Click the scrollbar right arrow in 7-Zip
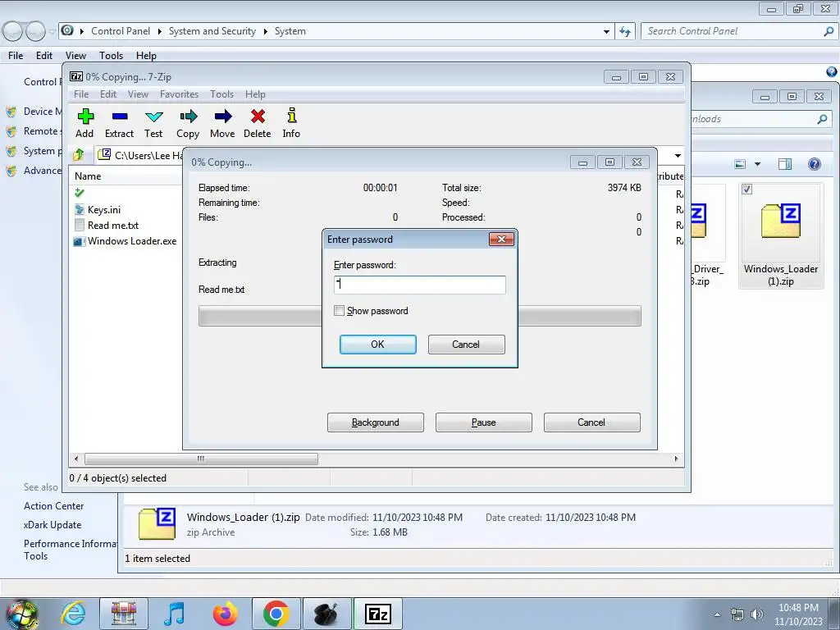 (676, 459)
